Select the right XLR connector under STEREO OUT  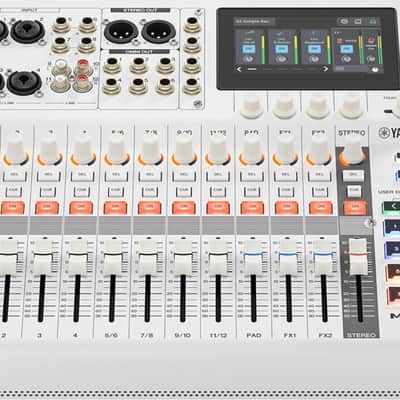(159, 31)
